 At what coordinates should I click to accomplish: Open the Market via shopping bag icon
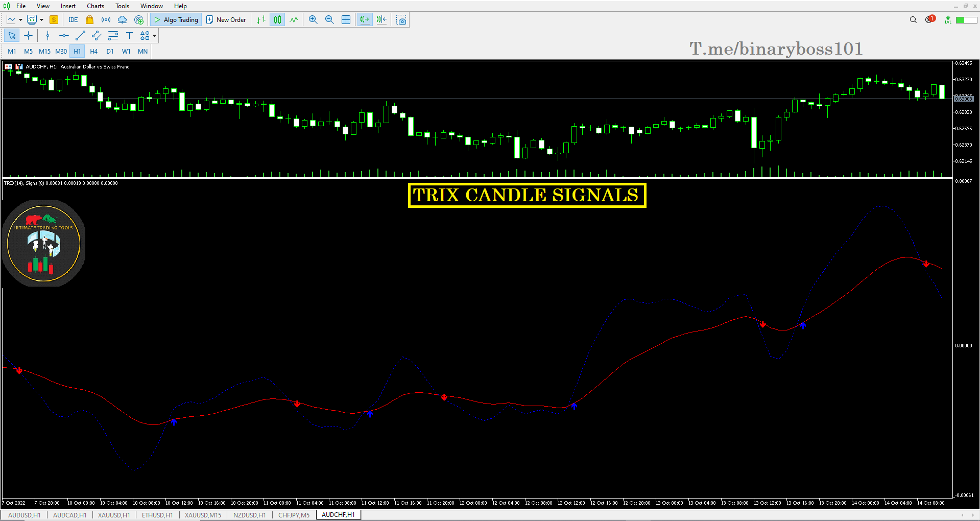coord(89,19)
